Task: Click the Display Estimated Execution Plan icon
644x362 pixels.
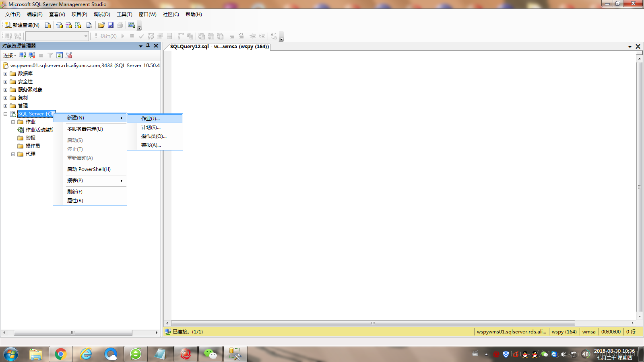Action: [151, 36]
